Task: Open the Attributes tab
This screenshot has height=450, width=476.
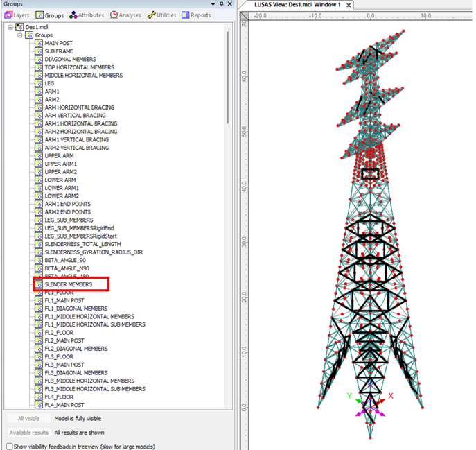Action: (x=87, y=15)
